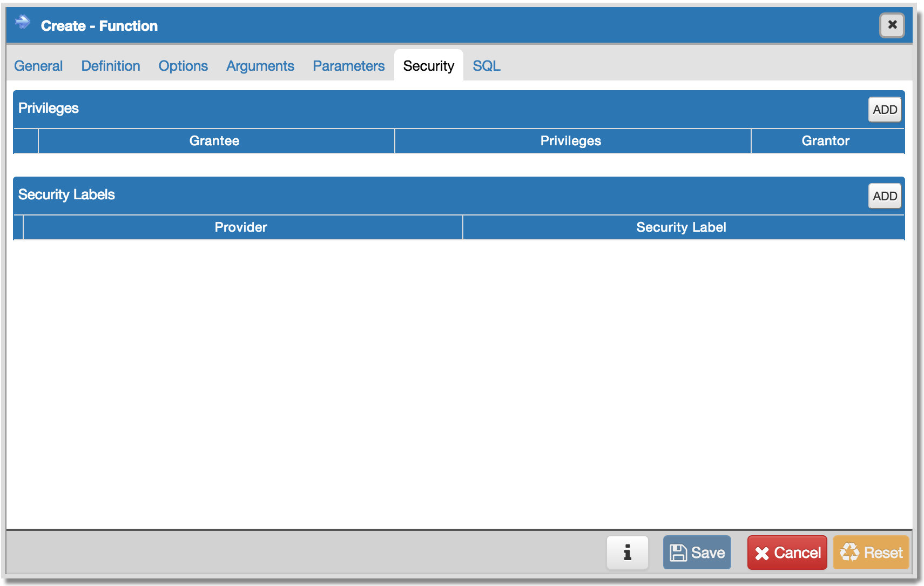Switch to the General tab
This screenshot has height=586, width=924.
point(38,66)
